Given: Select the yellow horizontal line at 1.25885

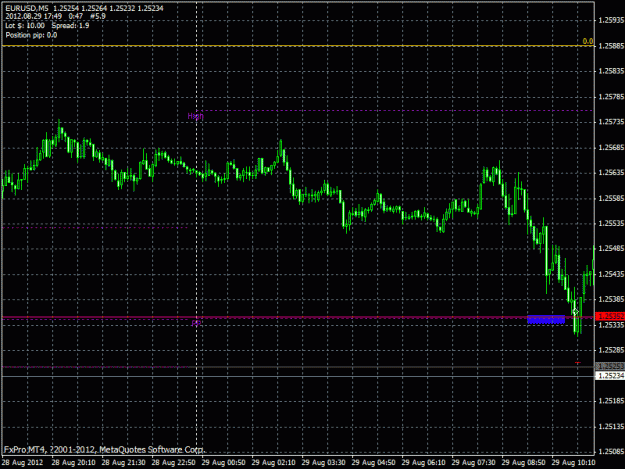Looking at the screenshot, I should (298, 46).
